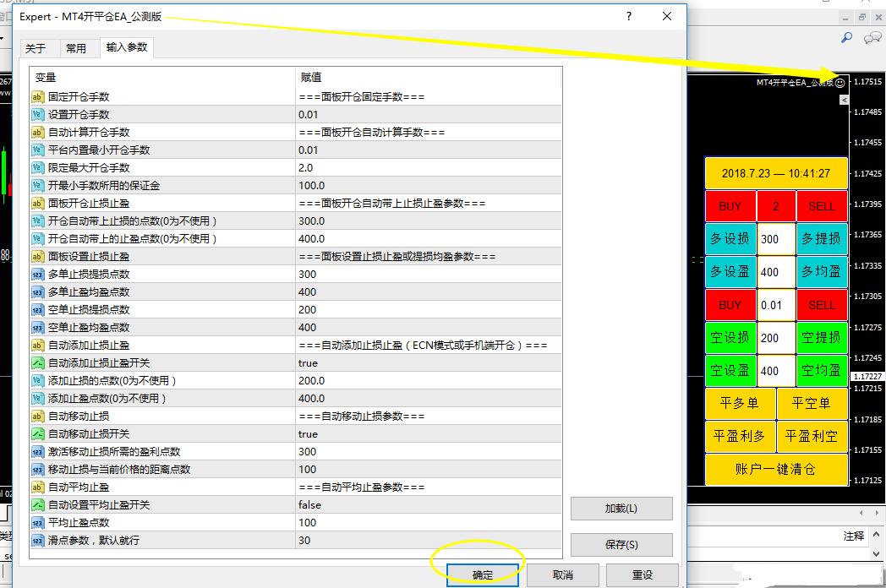Switch to the 常用 tab
Image resolution: width=886 pixels, height=588 pixels.
pos(76,48)
